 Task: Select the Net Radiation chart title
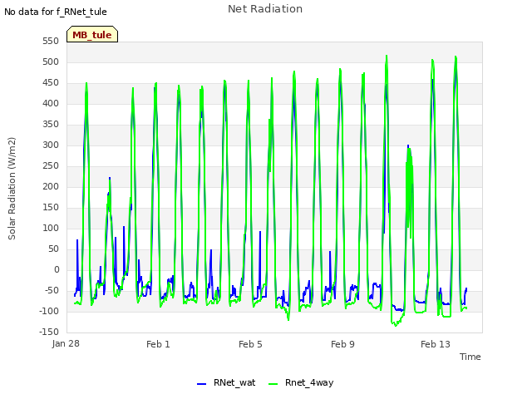265,9
